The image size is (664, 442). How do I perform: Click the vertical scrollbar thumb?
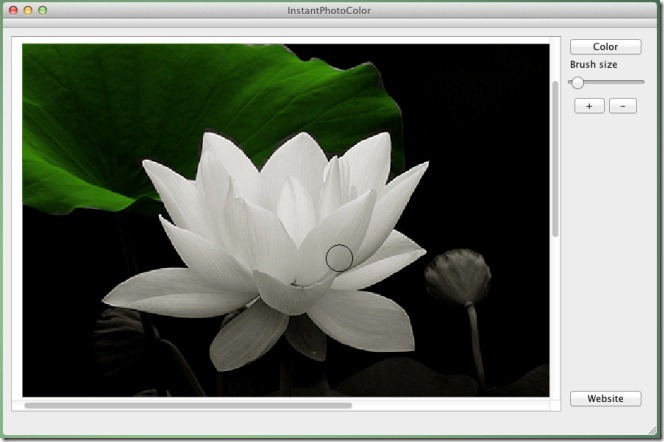coord(555,159)
